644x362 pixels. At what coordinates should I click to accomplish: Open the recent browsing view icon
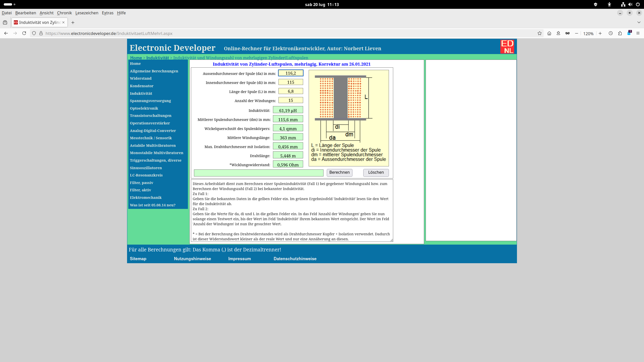5,22
